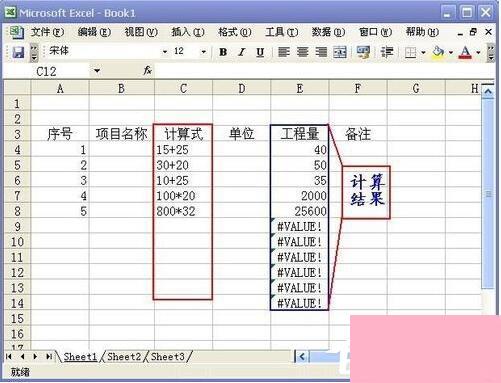
Task: Select column C header
Action: pyautogui.click(x=183, y=89)
